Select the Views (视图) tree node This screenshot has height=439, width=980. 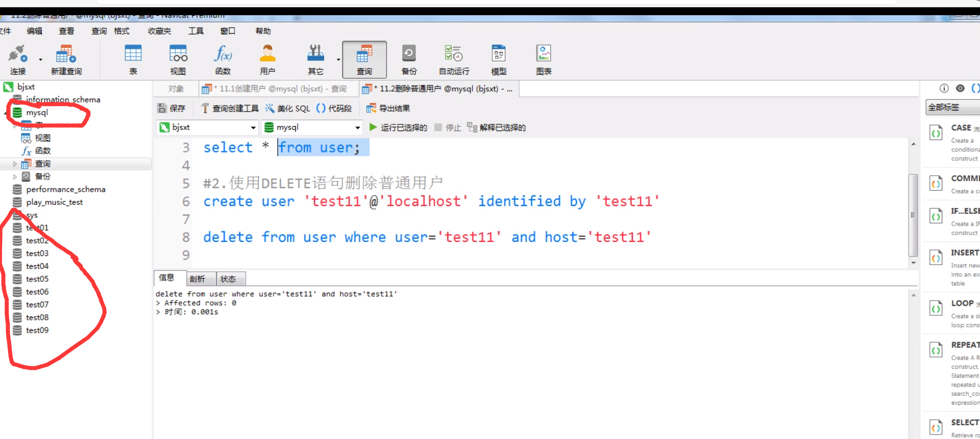43,138
